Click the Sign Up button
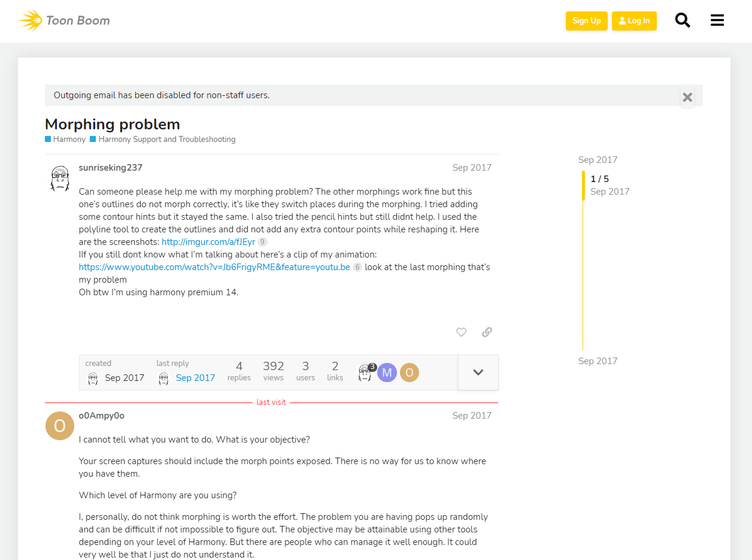Viewport: 752px width, 560px height. pyautogui.click(x=586, y=21)
